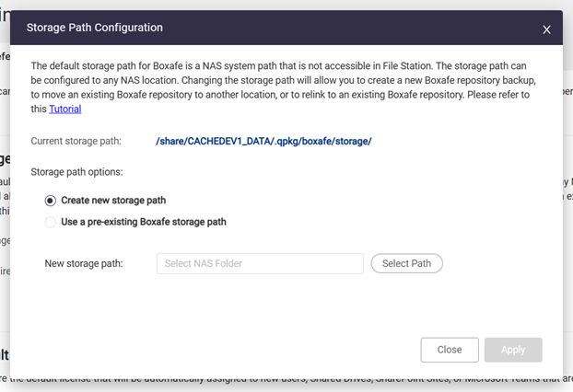Choose Use a pre-existing Boxafe storage path radio button
Viewport: 573px width, 392px height.
point(50,222)
